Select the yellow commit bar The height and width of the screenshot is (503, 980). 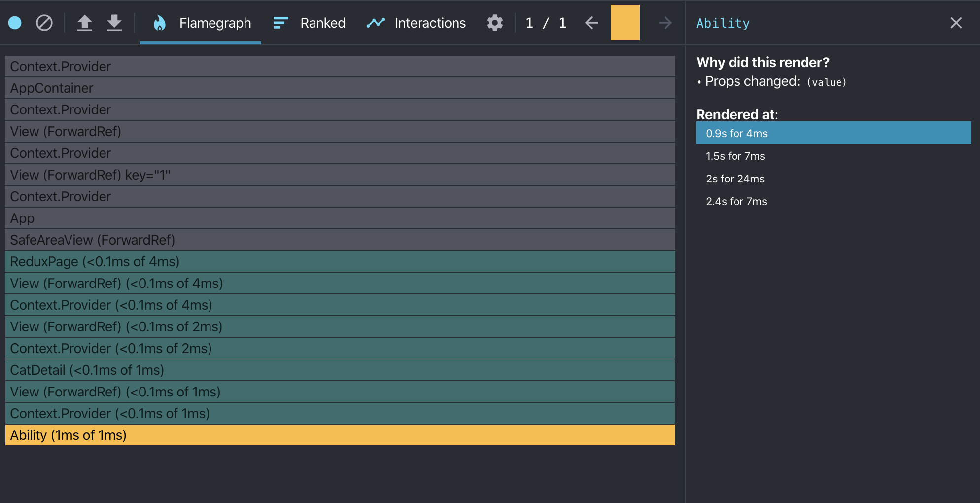(x=625, y=23)
